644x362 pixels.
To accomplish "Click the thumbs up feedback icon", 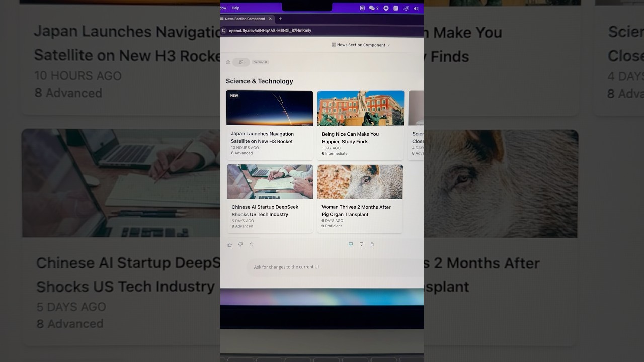I will (230, 245).
